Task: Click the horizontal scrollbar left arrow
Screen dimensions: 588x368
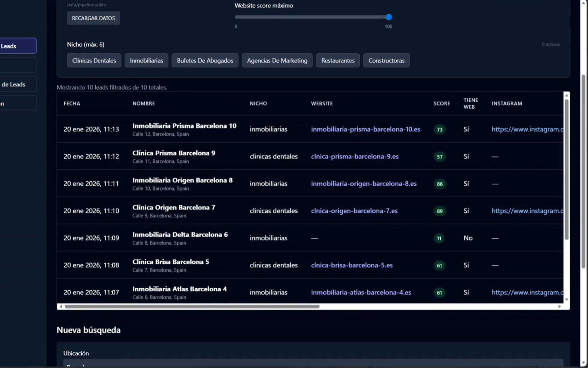Action: click(x=61, y=307)
